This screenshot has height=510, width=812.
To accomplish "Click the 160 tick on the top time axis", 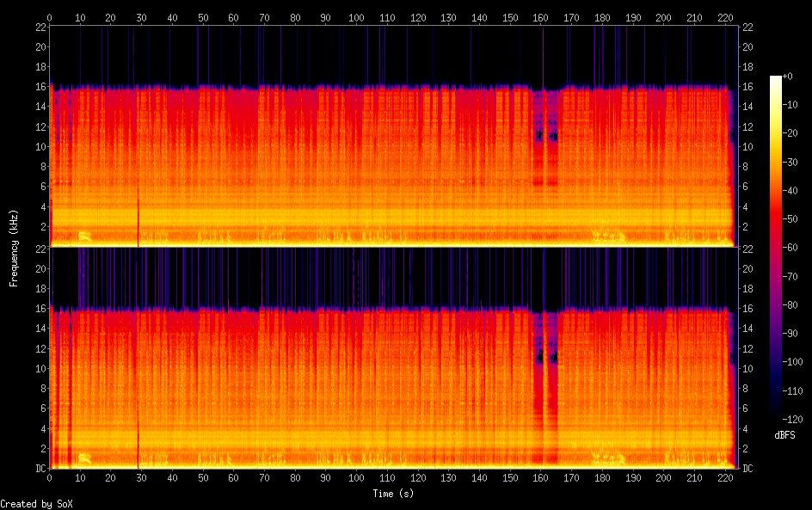I will coord(540,17).
